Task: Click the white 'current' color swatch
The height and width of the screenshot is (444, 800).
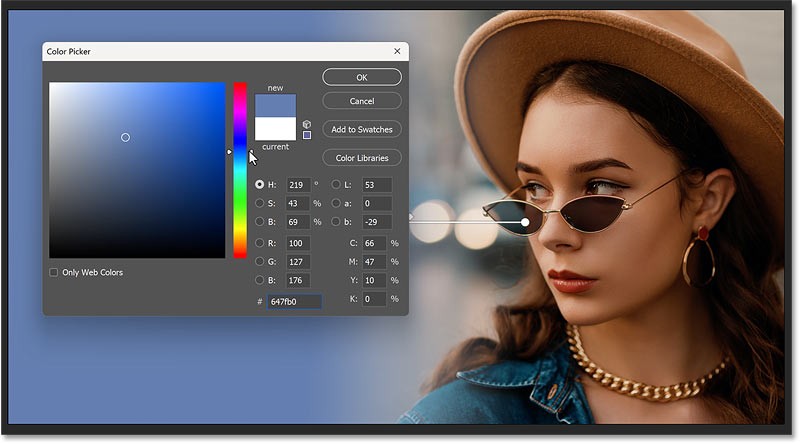Action: pyautogui.click(x=276, y=129)
